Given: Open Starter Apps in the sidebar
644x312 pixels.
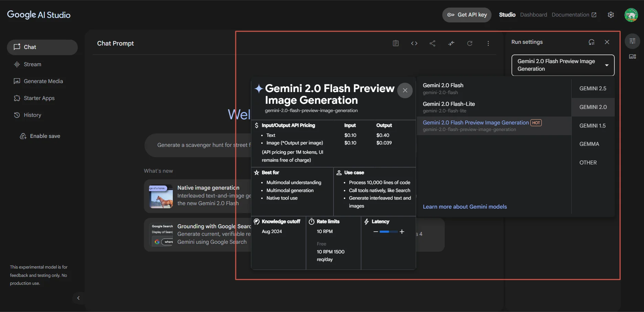Looking at the screenshot, I should click(42, 98).
